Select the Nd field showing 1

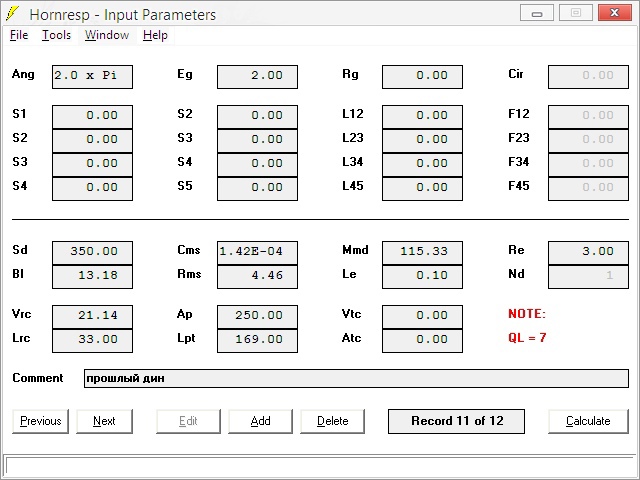click(x=588, y=277)
